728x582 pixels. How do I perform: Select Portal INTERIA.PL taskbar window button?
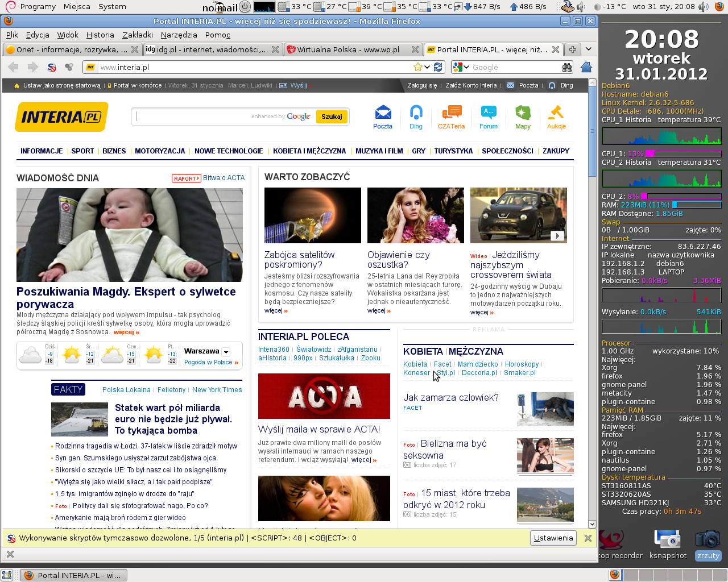pyautogui.click(x=74, y=575)
